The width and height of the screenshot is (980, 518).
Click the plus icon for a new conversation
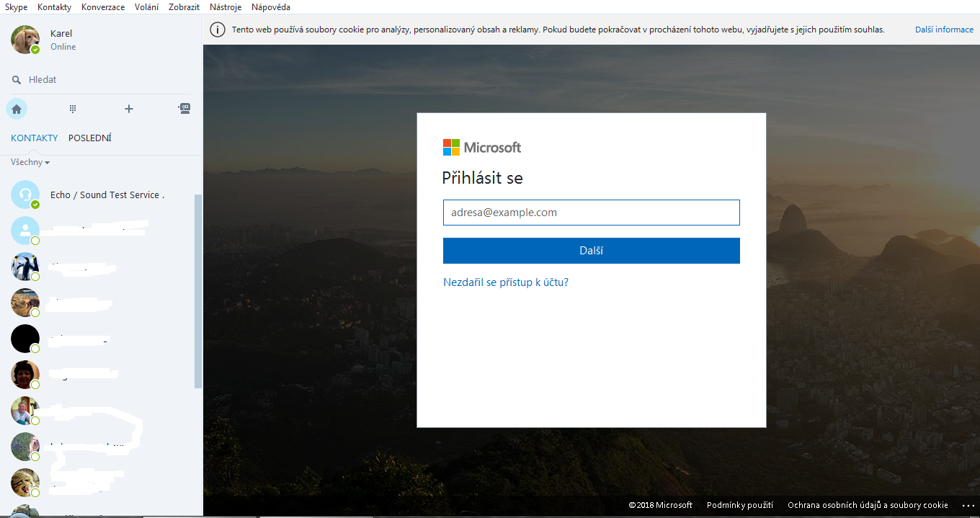[x=129, y=109]
